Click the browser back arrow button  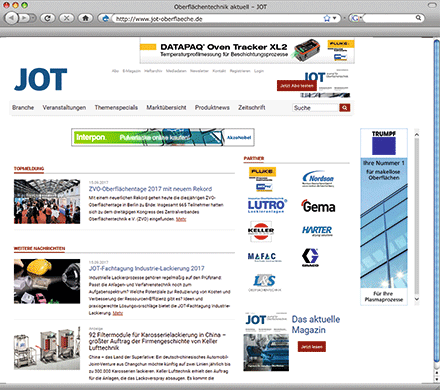click(x=12, y=18)
